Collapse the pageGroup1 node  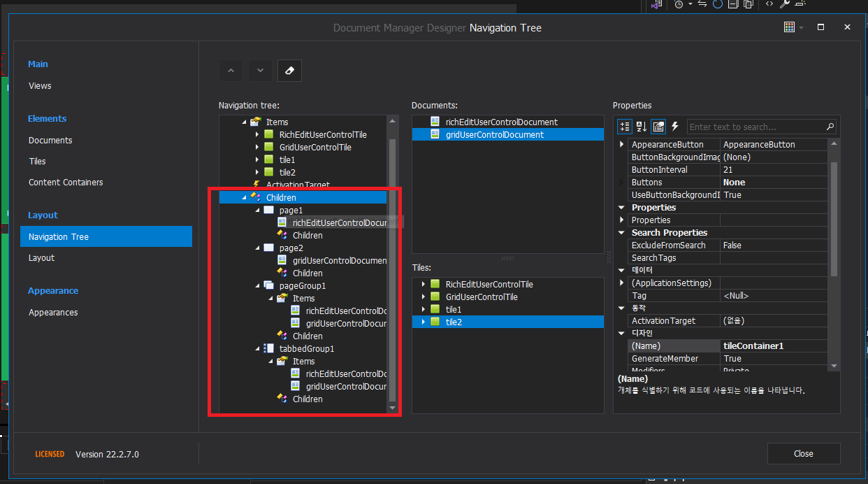click(258, 285)
